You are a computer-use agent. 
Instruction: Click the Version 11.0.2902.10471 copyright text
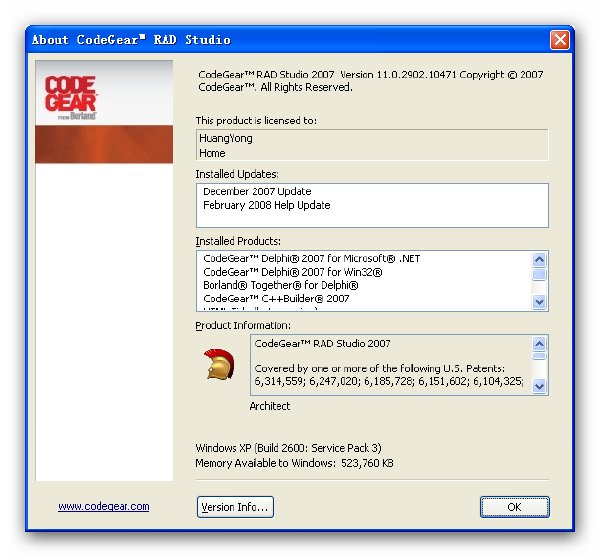click(371, 81)
